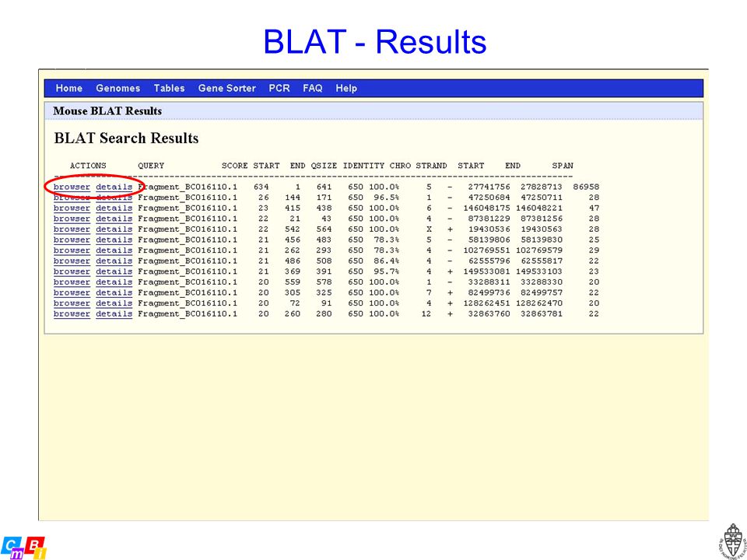Open the Help menu item

click(x=346, y=88)
